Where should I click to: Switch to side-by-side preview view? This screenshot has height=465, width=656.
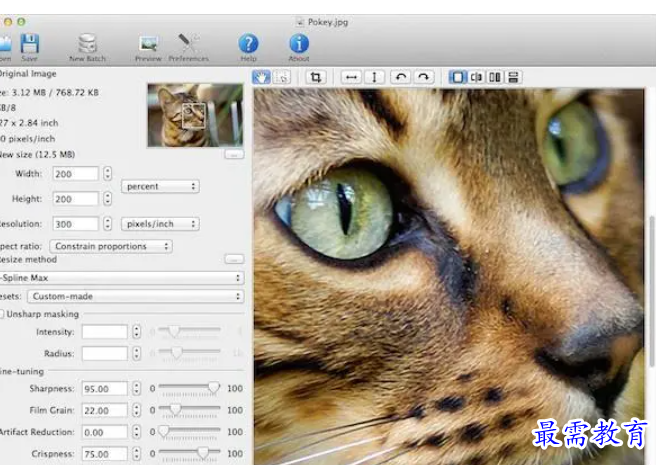click(x=495, y=77)
